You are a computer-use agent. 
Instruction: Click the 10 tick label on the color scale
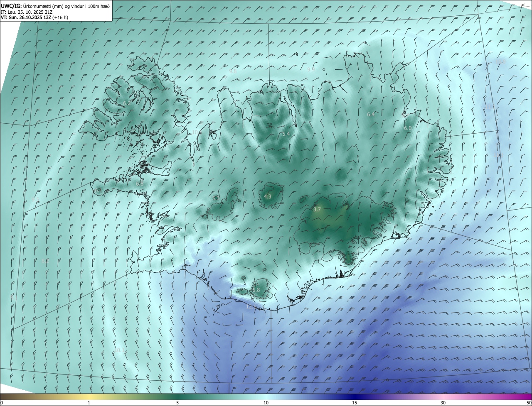266,403
